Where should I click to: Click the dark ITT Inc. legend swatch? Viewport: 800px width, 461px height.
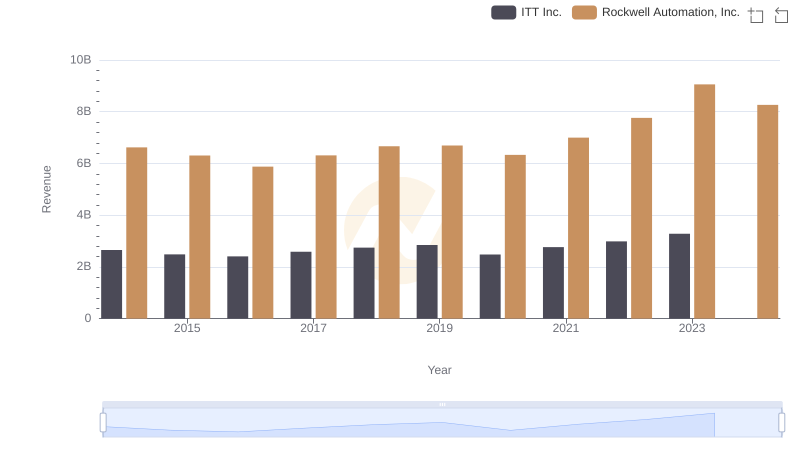(x=503, y=12)
